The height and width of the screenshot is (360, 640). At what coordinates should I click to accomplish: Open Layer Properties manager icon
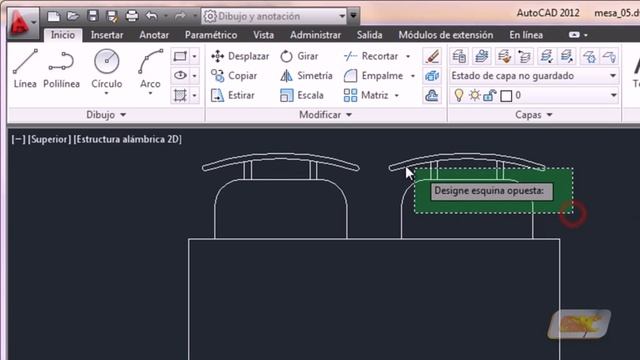coord(460,56)
